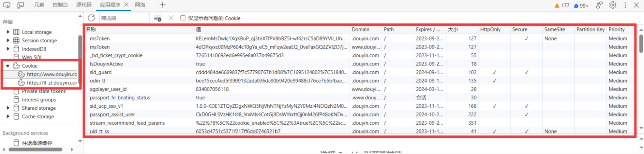Open the 99+ issues counter
644x154 pixels.
[x=581, y=5]
